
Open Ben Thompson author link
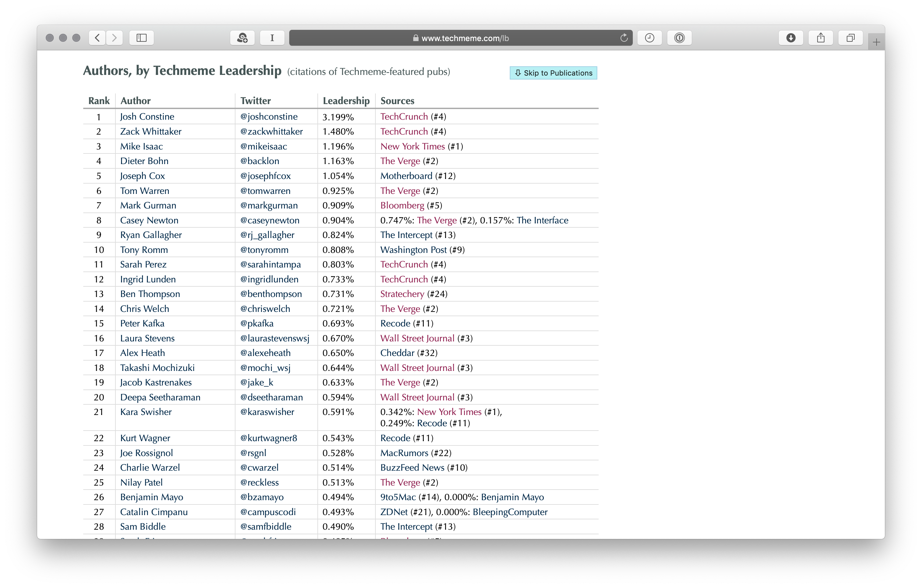[150, 294]
